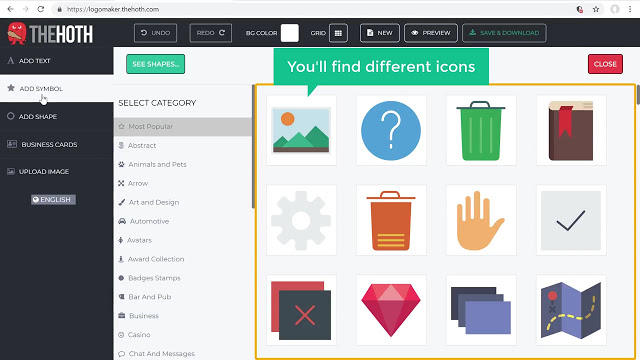640x360 pixels.
Task: Pick the stacked purple cards icon
Action: pyautogui.click(x=481, y=310)
